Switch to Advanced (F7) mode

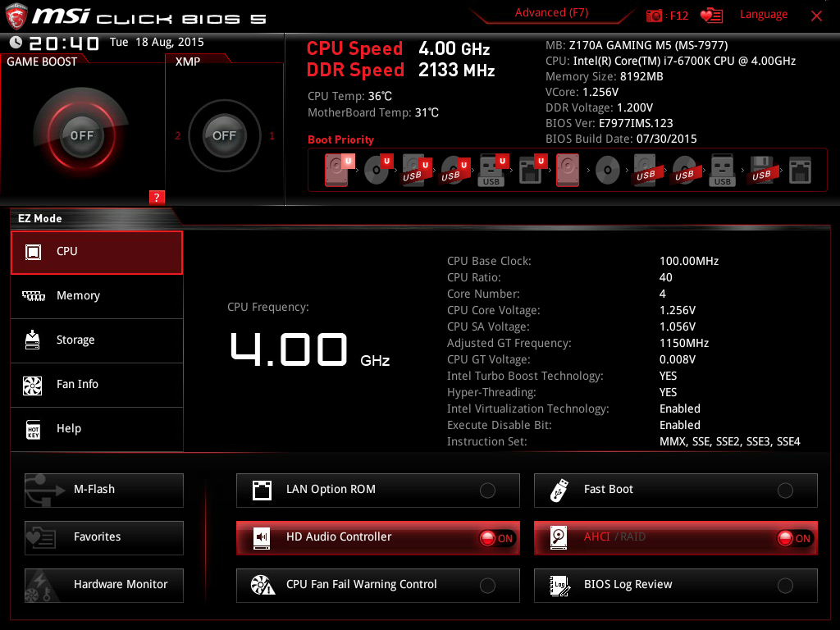pyautogui.click(x=551, y=13)
